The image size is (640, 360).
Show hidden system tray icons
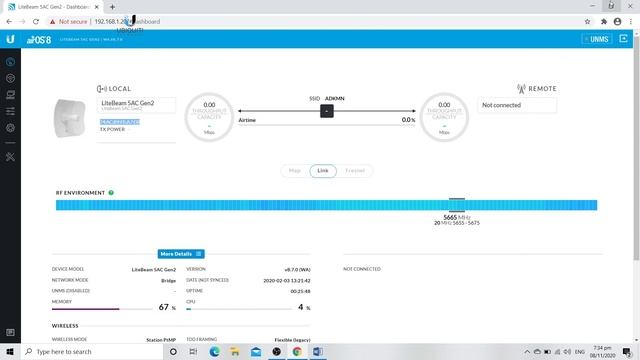(527, 351)
